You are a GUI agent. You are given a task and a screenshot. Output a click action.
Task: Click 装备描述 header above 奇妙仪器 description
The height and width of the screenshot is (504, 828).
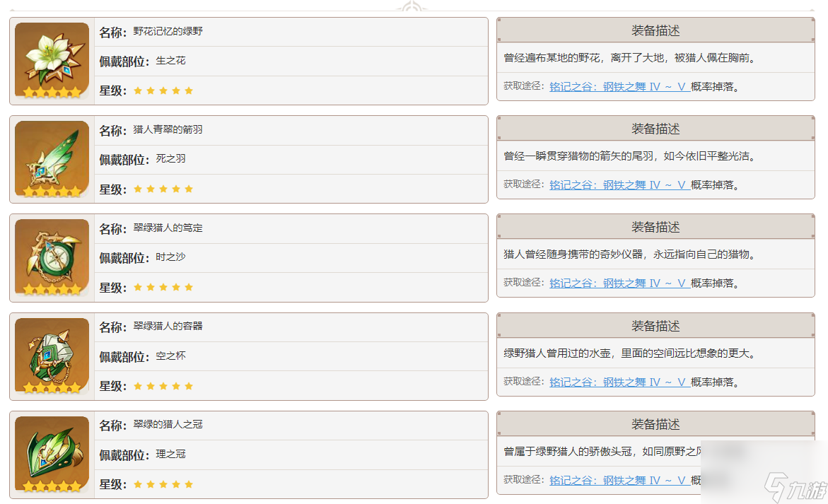pos(655,227)
